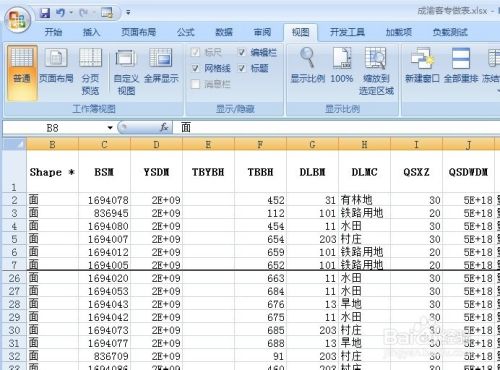Open the 页面布局 ribbon tab

(138, 32)
